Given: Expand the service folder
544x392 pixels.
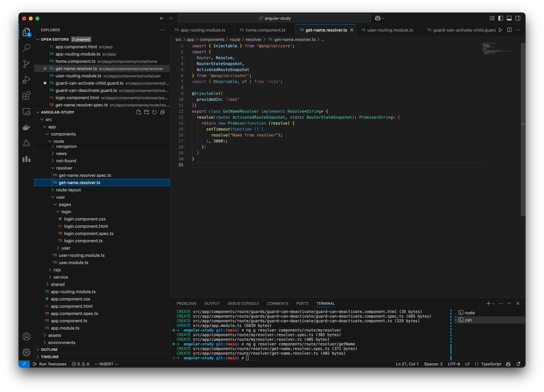Looking at the screenshot, I should tap(61, 277).
